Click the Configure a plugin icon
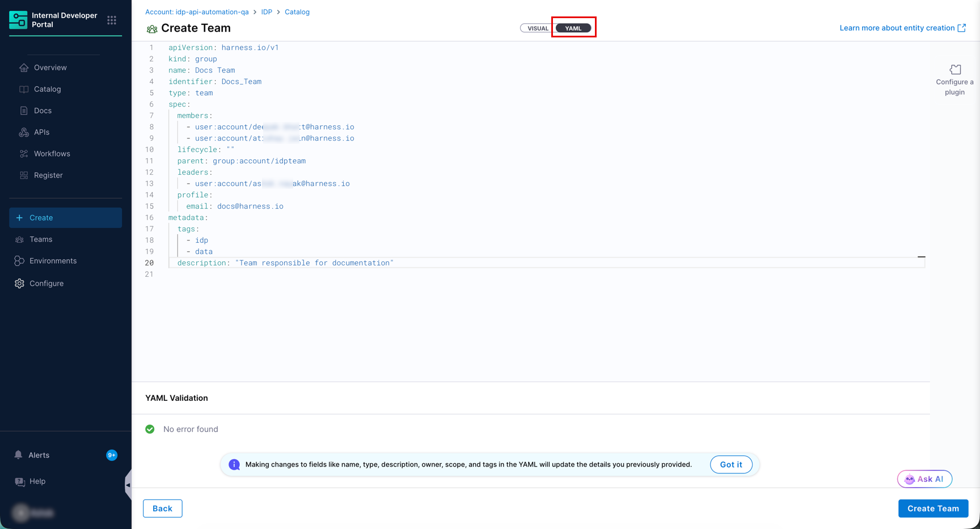The image size is (980, 529). click(956, 69)
